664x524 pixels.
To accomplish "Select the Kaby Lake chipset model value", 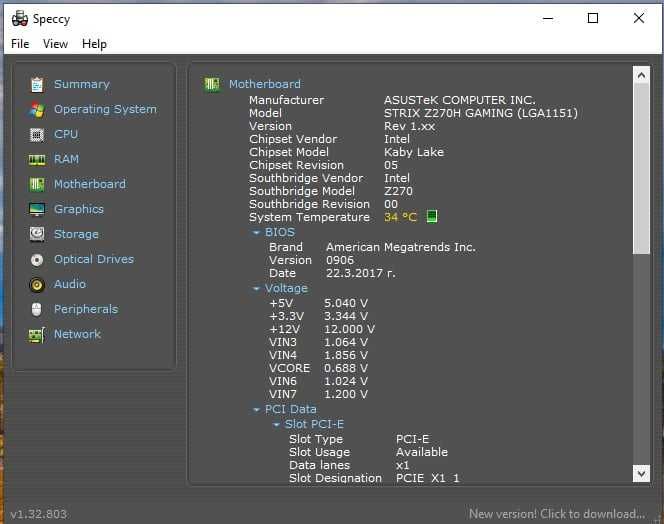I will 414,152.
